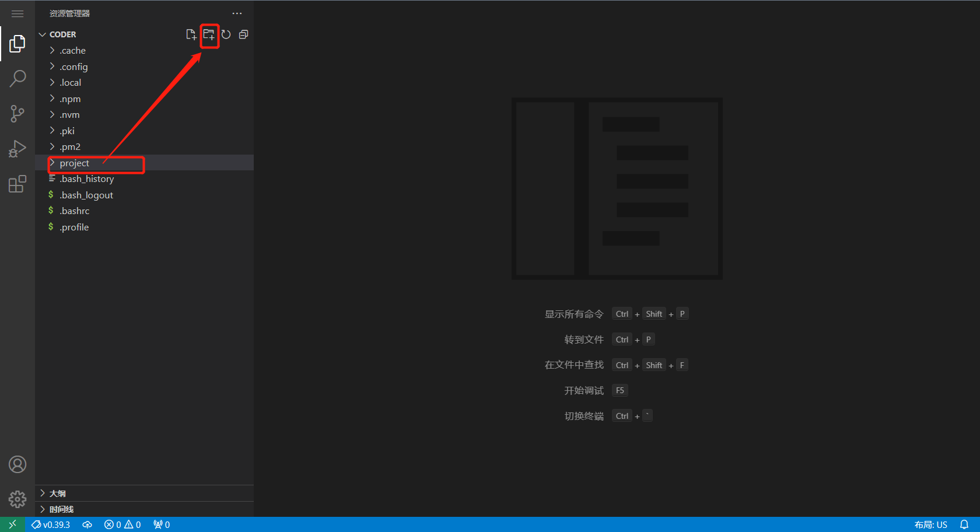
Task: Expand the project folder
Action: click(75, 163)
